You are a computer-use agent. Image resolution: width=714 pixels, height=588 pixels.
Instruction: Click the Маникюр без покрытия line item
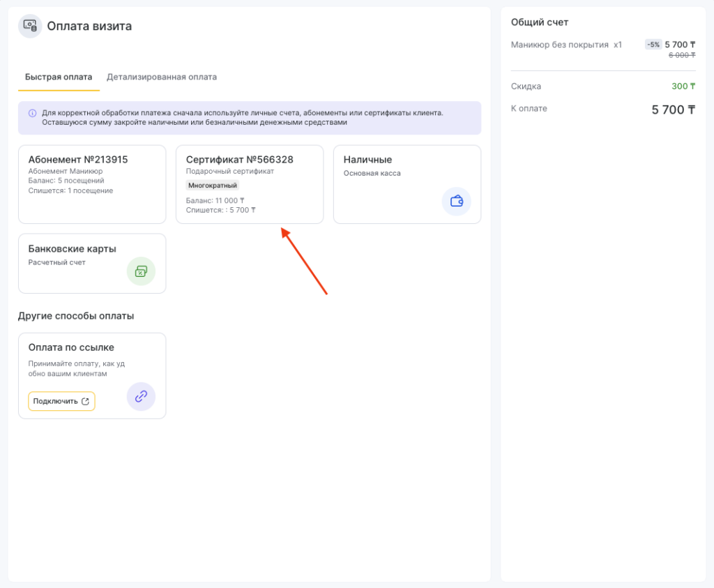coord(560,45)
